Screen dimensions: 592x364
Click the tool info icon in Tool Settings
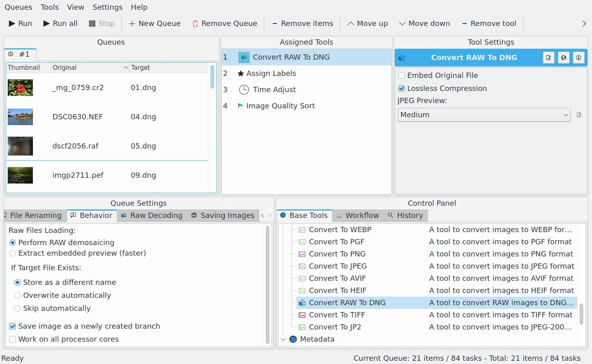[579, 57]
